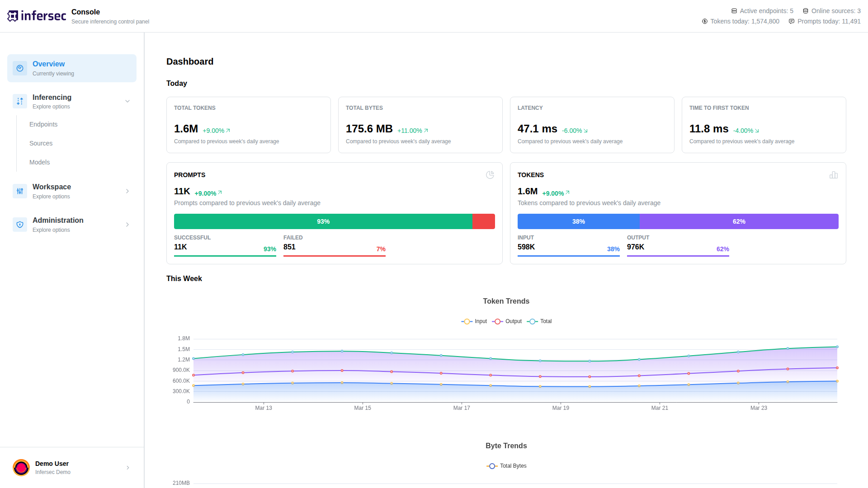Click the Inferencing arrows icon
868x488 pixels.
[x=20, y=101]
